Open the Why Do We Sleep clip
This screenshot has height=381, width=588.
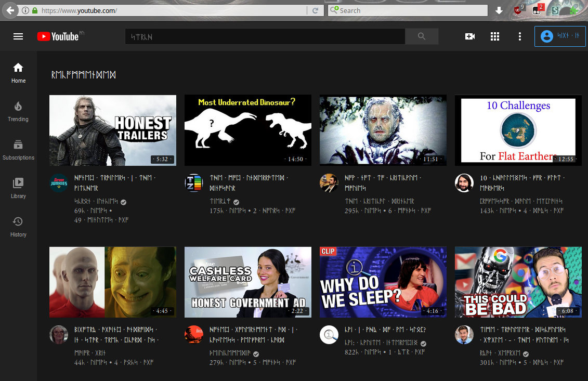pos(383,282)
